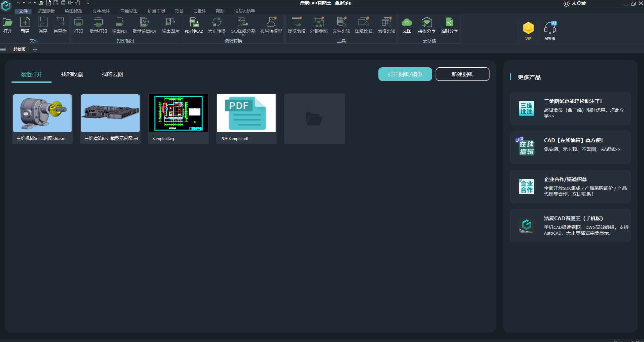
Task: Click 未登录 to sign in
Action: [x=575, y=3]
